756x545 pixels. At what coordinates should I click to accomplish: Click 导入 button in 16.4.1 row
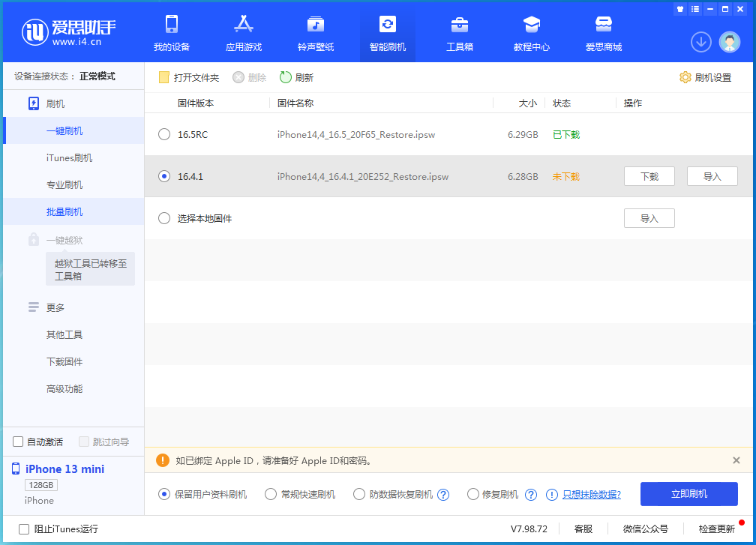coord(712,176)
